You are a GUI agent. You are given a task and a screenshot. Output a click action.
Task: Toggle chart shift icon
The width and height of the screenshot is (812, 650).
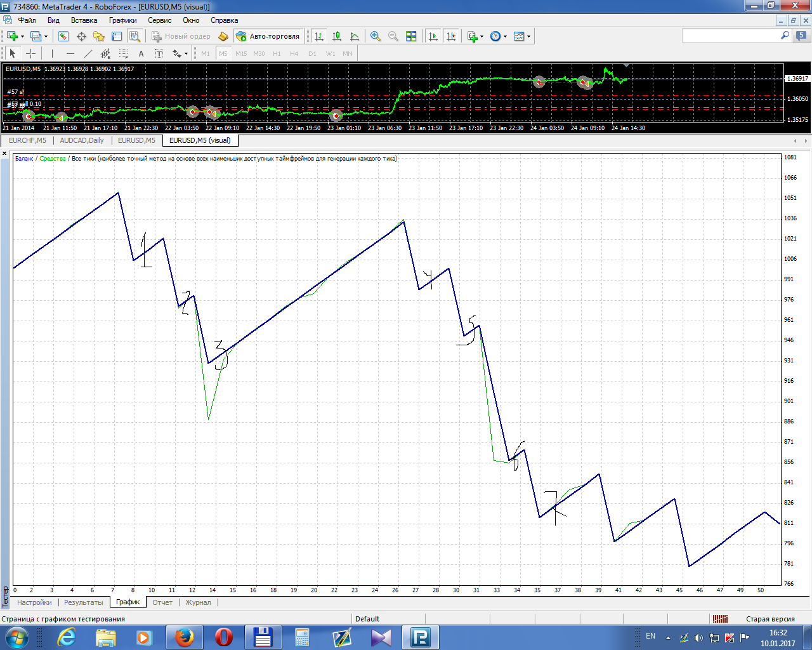[451, 36]
